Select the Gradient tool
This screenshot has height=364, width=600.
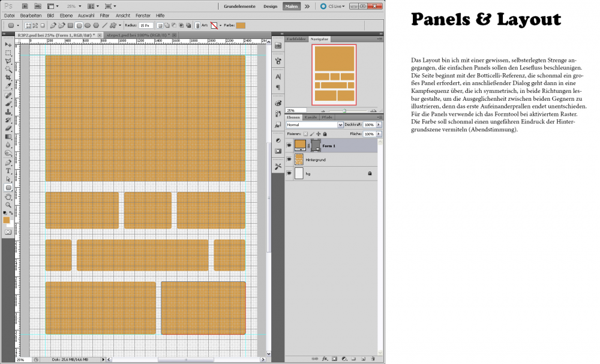pyautogui.click(x=8, y=137)
